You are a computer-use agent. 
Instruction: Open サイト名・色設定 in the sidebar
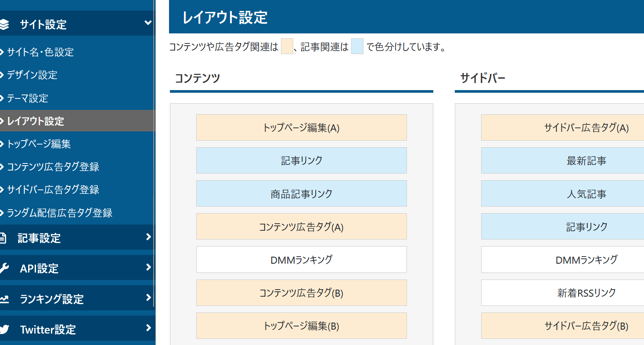click(x=40, y=52)
